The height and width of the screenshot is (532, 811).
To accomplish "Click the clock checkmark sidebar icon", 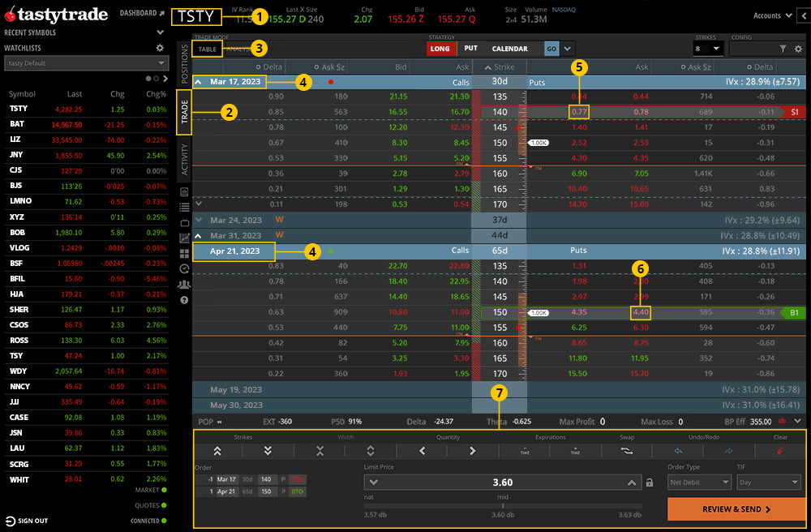I will 184,269.
